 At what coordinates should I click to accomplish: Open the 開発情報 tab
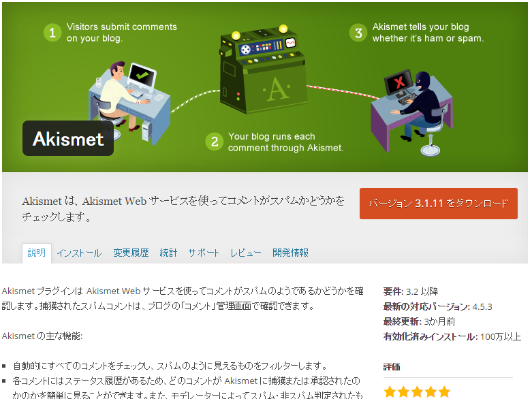(290, 253)
